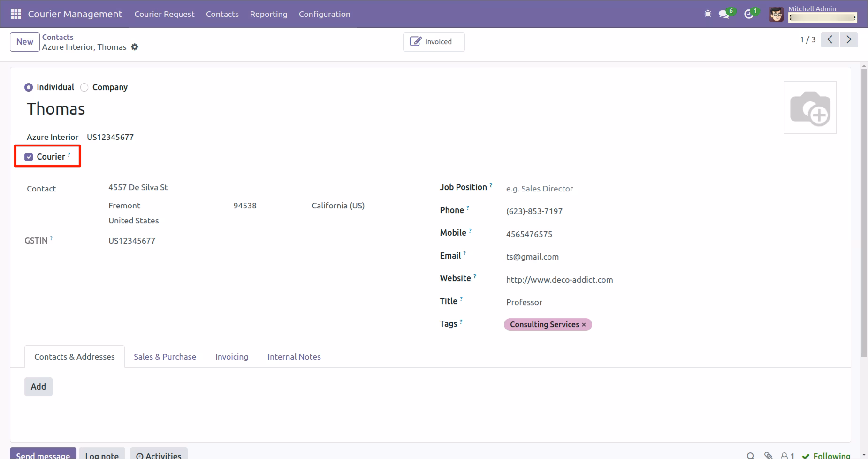Click the Following checkmark status
Screen dimensions: 868x459
point(826,455)
